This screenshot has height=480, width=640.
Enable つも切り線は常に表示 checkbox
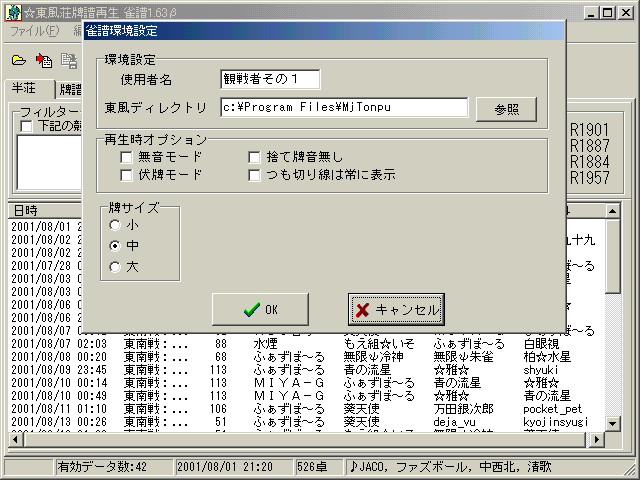pos(255,175)
